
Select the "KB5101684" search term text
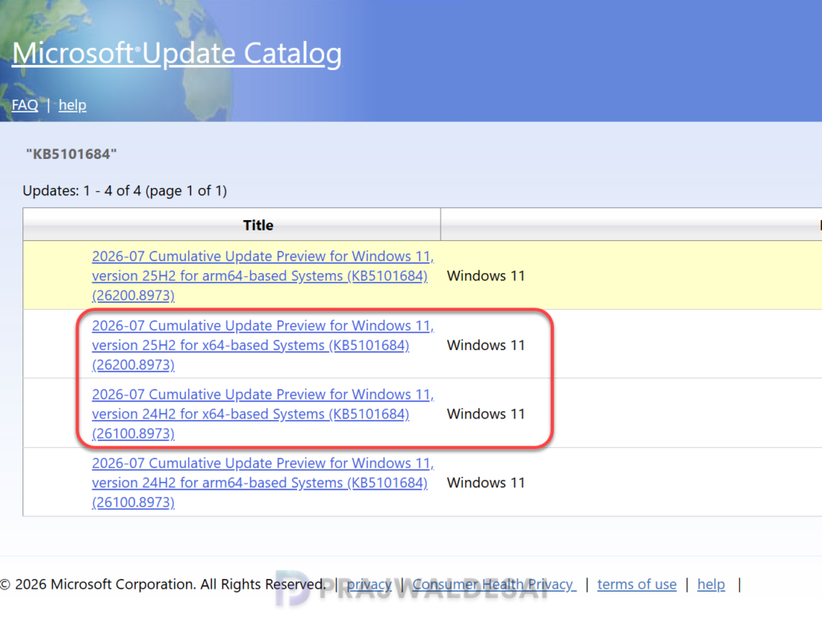[71, 154]
